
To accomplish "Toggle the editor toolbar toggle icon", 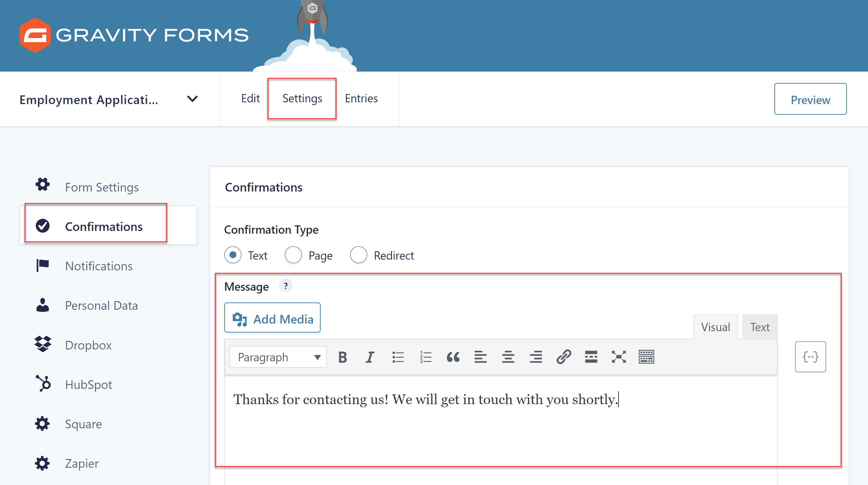I will [x=647, y=357].
